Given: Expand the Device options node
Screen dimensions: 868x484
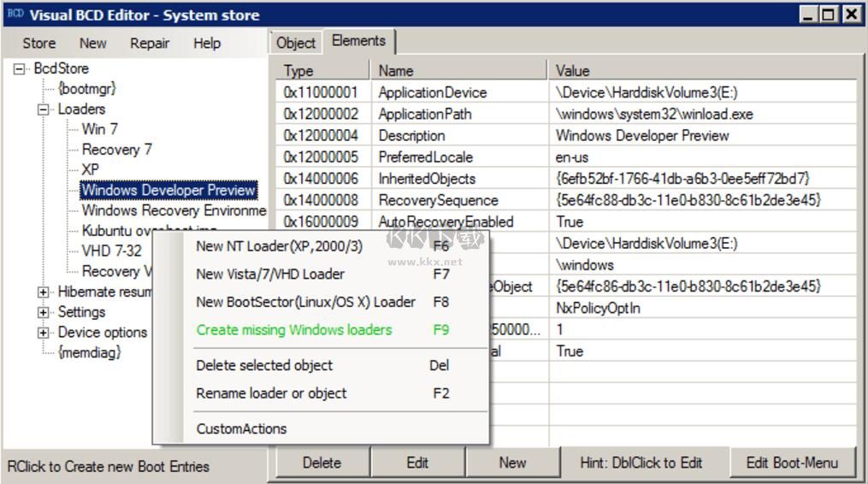Looking at the screenshot, I should coord(44,333).
